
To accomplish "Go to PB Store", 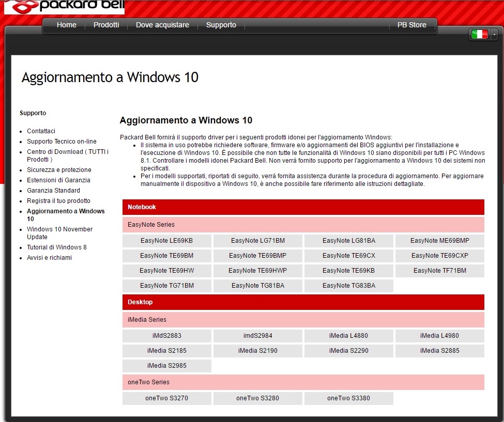I will click(412, 25).
